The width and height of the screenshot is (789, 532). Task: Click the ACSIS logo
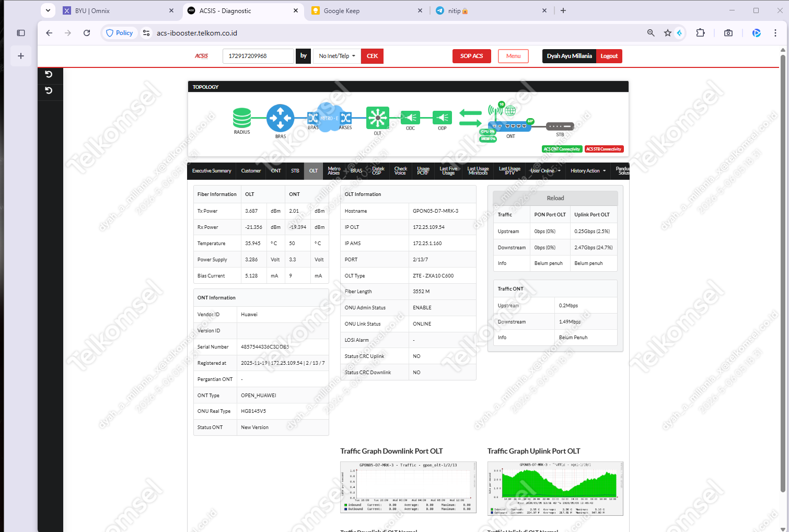pos(202,56)
